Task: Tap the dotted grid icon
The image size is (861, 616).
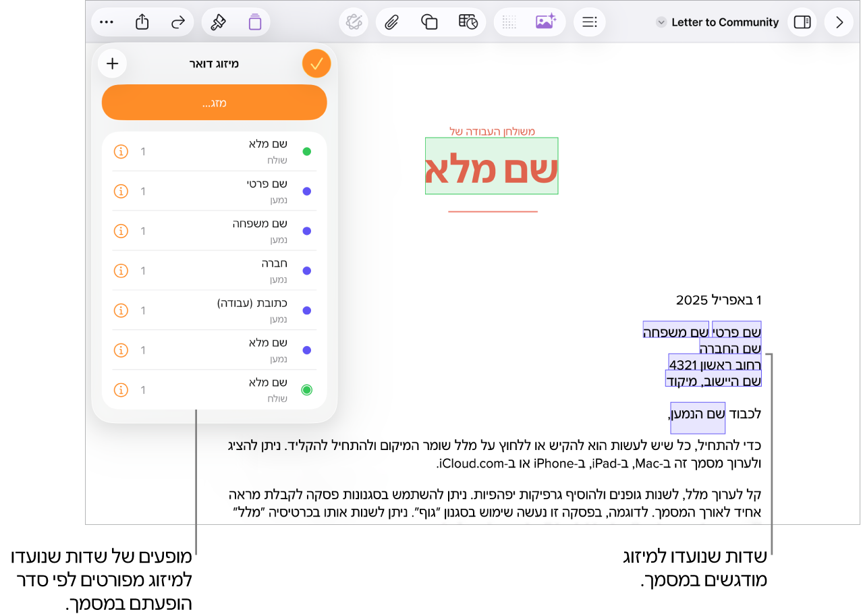Action: point(510,22)
